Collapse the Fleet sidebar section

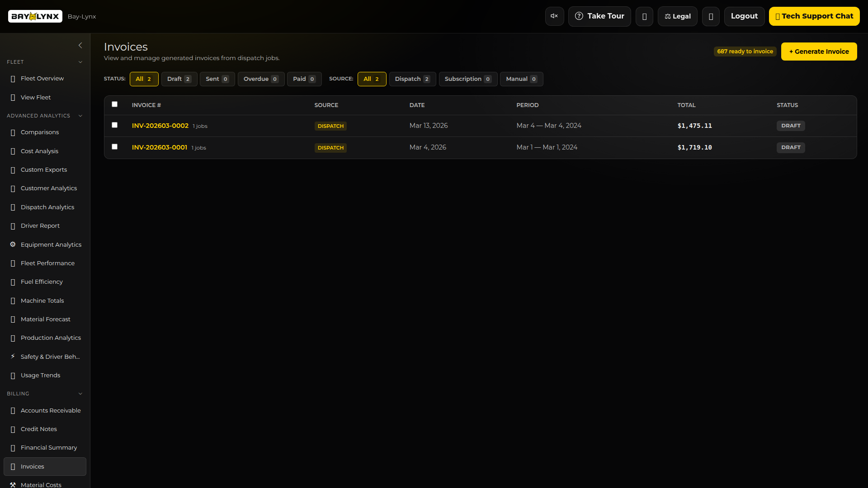(x=80, y=62)
